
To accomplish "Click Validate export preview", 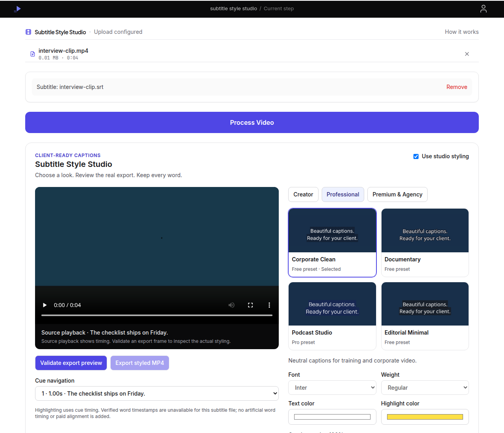I will click(71, 363).
